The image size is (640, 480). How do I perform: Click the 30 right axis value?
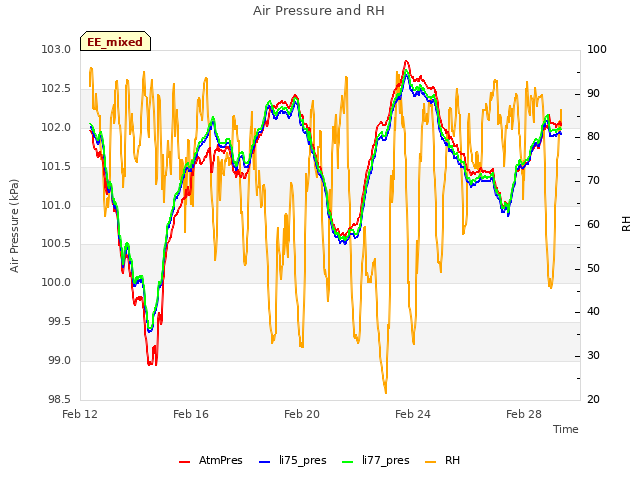pyautogui.click(x=593, y=356)
